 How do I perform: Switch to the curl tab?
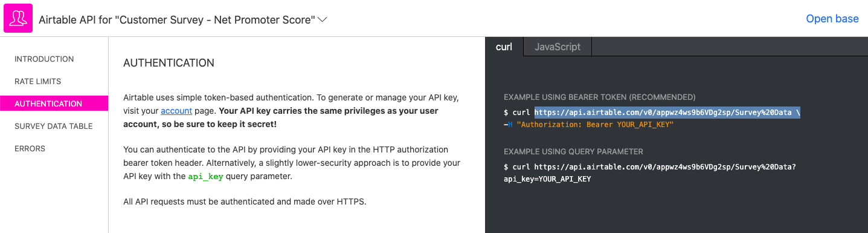[x=504, y=47]
